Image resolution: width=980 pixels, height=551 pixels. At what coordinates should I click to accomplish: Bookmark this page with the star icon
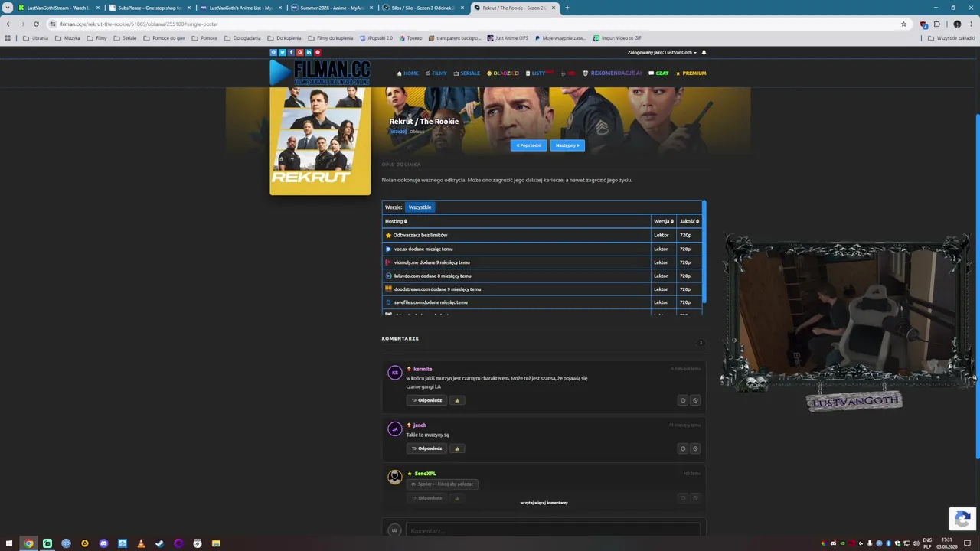pos(903,24)
